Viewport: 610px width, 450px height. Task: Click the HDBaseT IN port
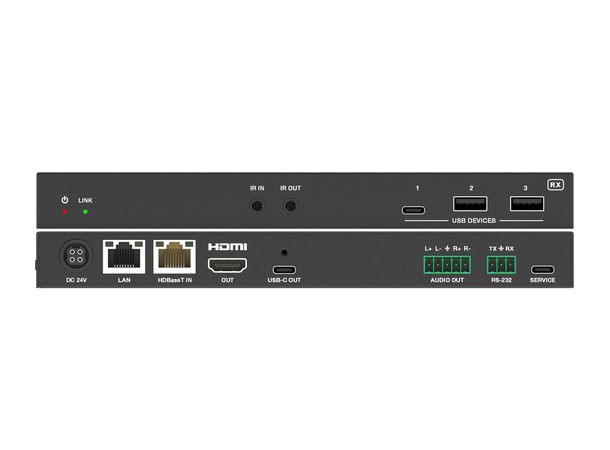(x=174, y=257)
